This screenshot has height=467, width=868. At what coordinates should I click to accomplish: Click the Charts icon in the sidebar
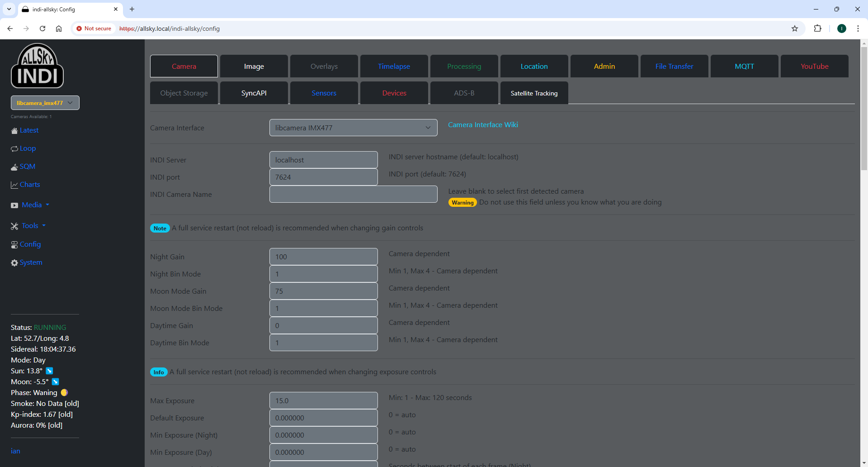(15, 185)
